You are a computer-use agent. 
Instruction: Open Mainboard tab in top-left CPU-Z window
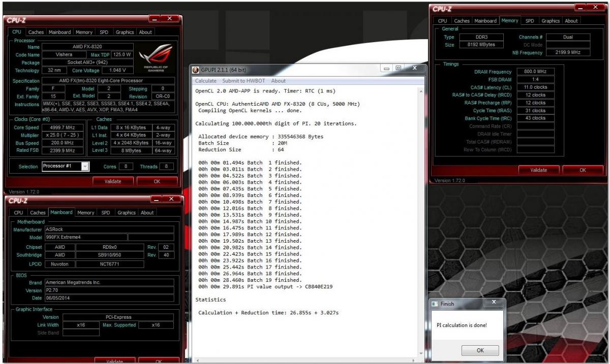coord(59,32)
